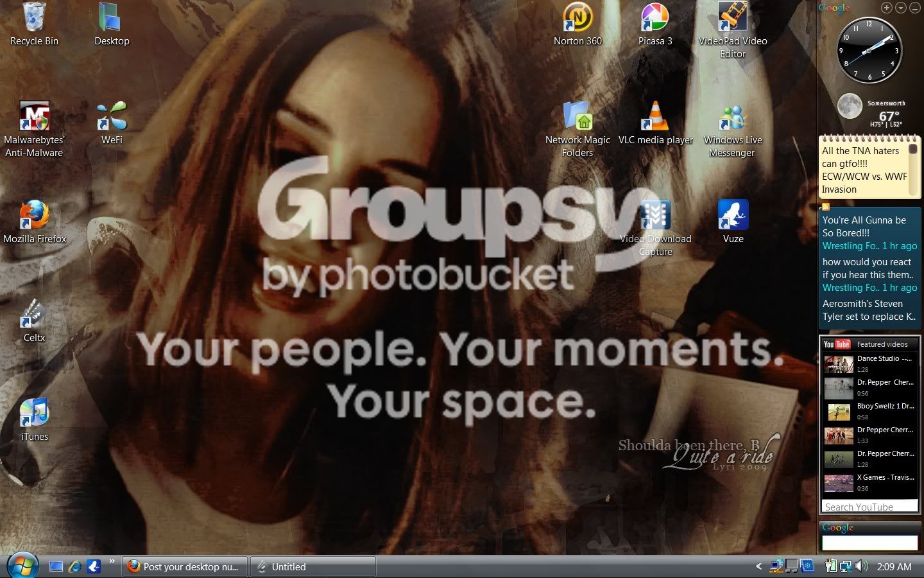This screenshot has width=924, height=578.
Task: Click the YouTube logo in the gadget
Action: click(837, 344)
